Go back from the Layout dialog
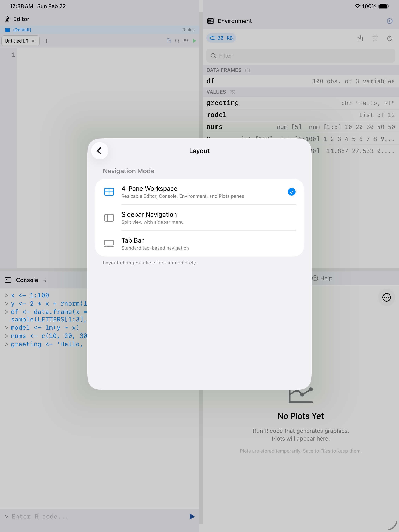The width and height of the screenshot is (399, 532). [100, 151]
